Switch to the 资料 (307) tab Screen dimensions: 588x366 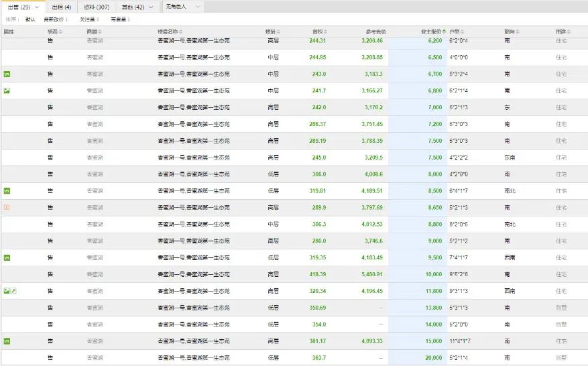(97, 7)
